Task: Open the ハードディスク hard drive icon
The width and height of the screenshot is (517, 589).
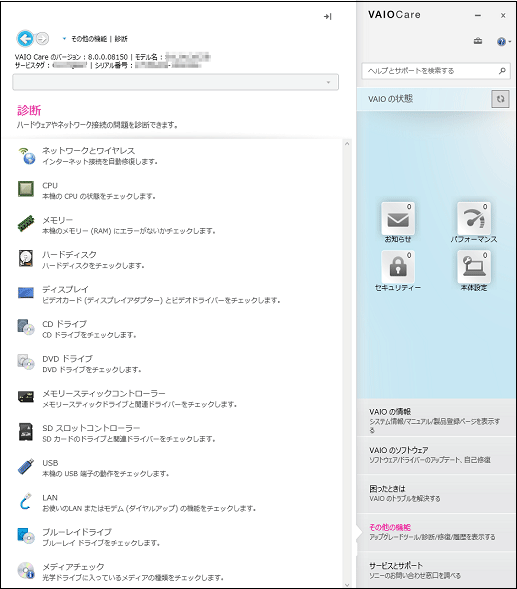Action: (x=26, y=258)
